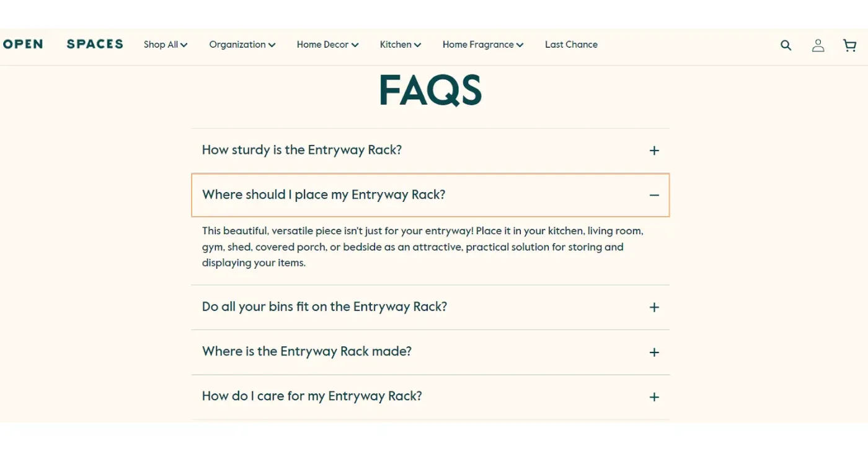Expand the Shop All dropdown menu
The image size is (868, 451).
click(x=166, y=45)
